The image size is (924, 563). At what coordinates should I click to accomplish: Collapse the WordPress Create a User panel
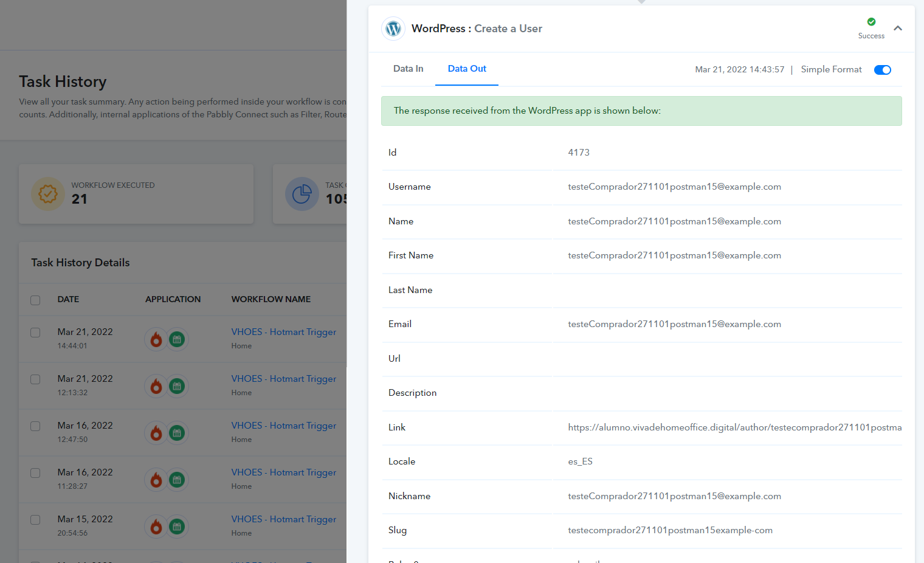click(x=898, y=28)
